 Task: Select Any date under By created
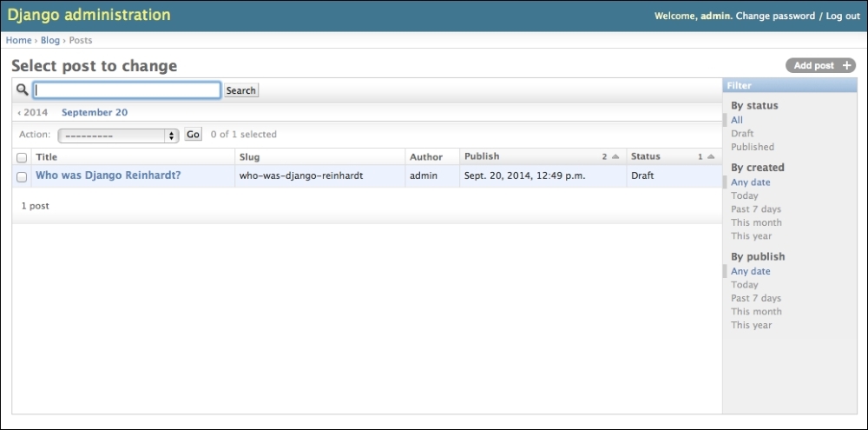pos(751,182)
